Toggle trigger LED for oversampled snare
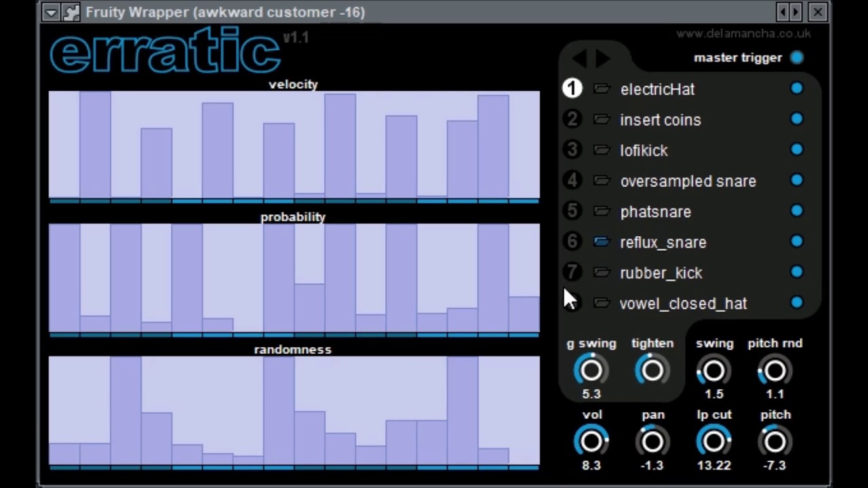Screen dimensions: 868x488 coord(797,180)
